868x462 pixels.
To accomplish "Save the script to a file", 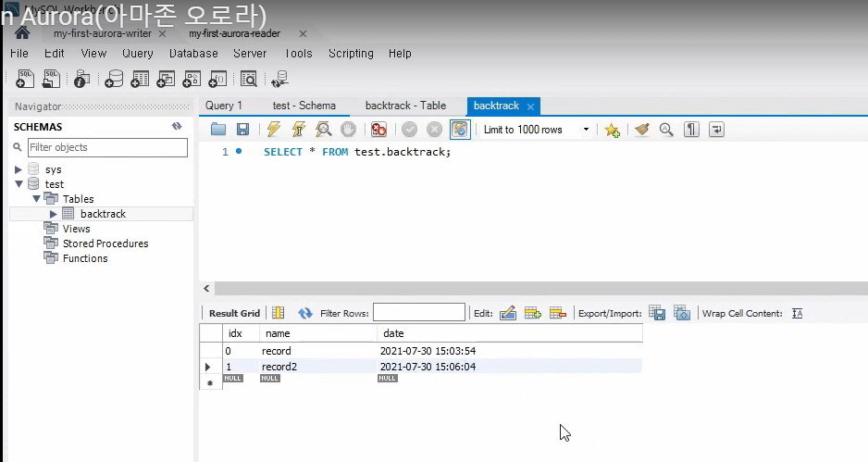I will pyautogui.click(x=242, y=130).
